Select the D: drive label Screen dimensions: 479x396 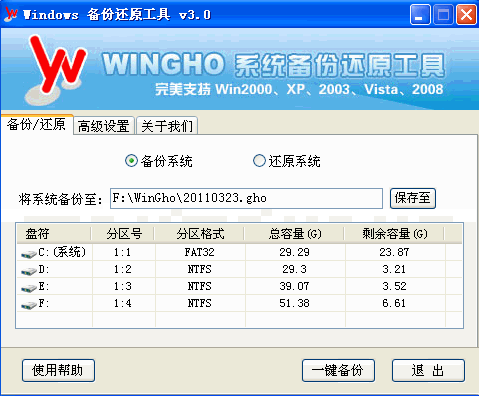coord(44,269)
